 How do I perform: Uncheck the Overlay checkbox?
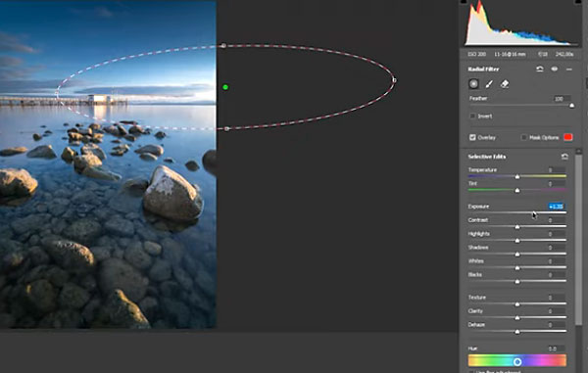(x=472, y=137)
